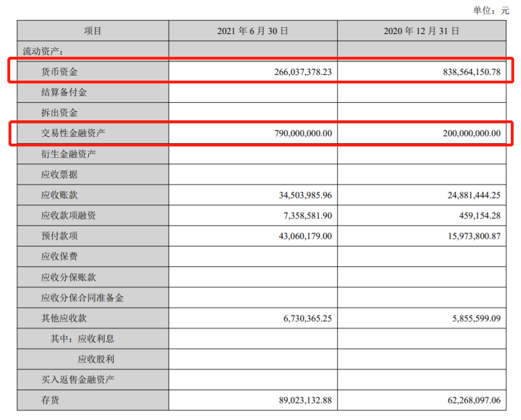Click the 应收分保合同准备金 row label
Image resolution: width=521 pixels, height=420 pixels.
[x=82, y=297]
